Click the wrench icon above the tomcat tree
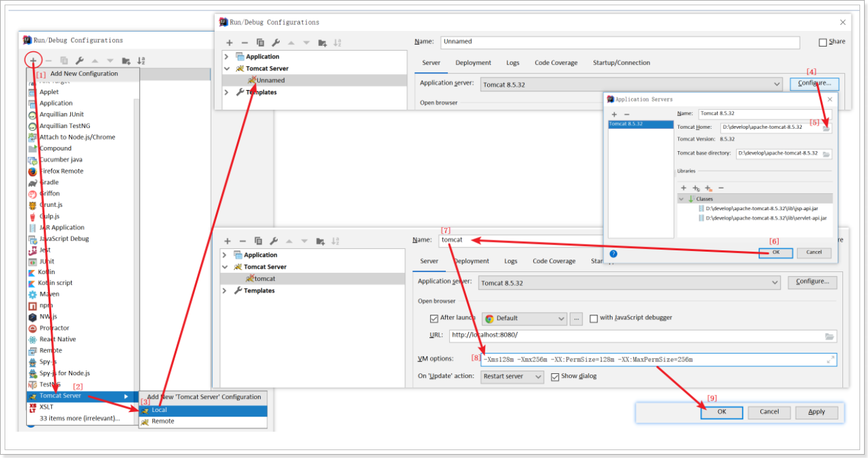The height and width of the screenshot is (458, 868). click(x=274, y=241)
